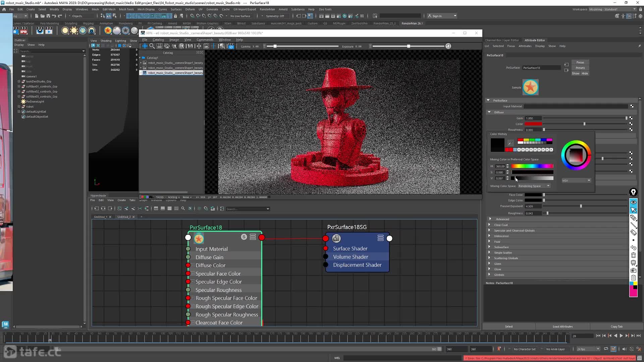Click the 1:1 real size icon
This screenshot has width=644, height=362.
coord(190,46)
